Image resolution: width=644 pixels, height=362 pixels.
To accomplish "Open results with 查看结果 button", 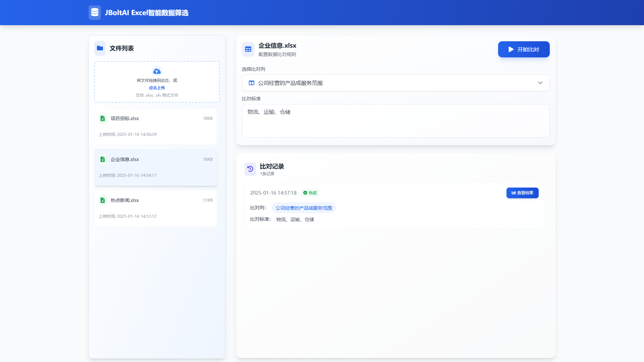I will pos(522,193).
